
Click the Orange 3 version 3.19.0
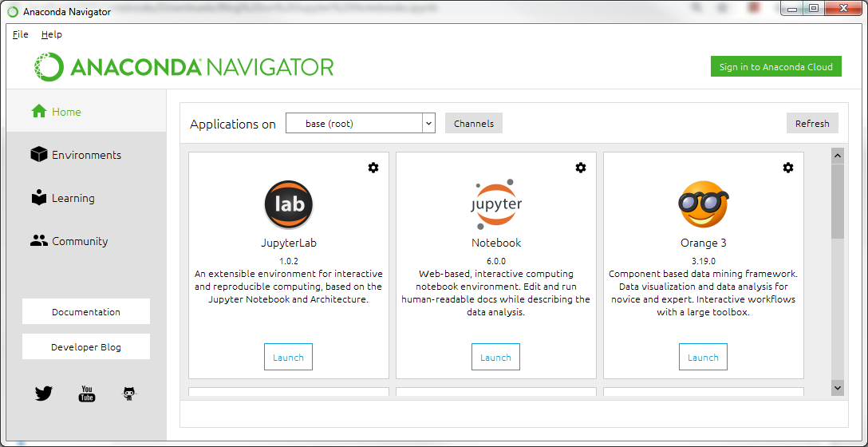click(x=703, y=261)
